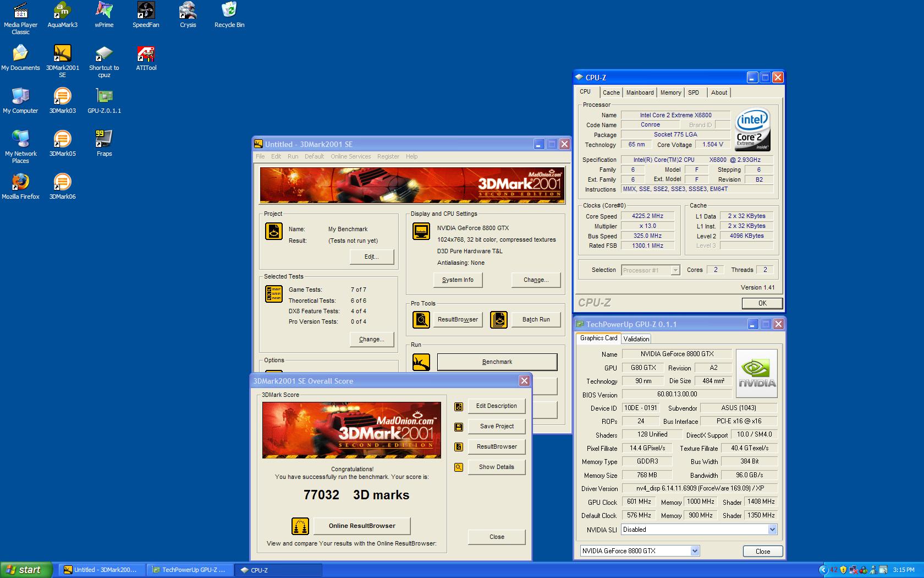Open My Computer desktop icon
The width and height of the screenshot is (924, 578).
point(20,101)
